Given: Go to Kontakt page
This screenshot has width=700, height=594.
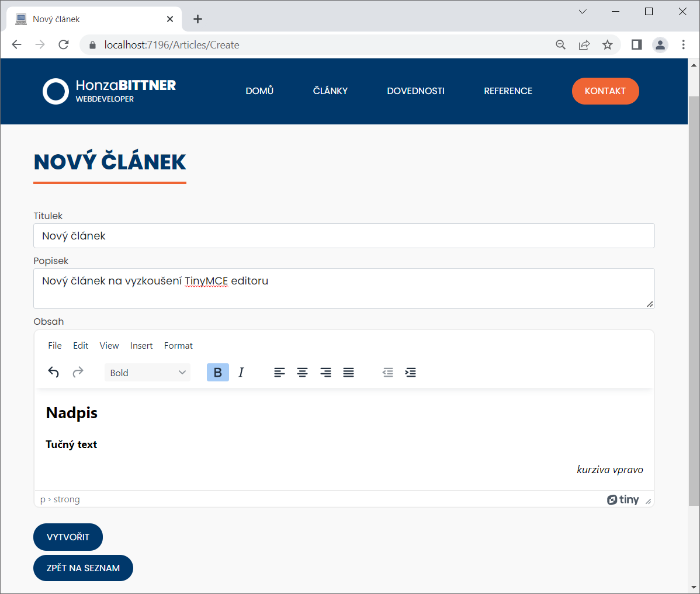Looking at the screenshot, I should point(605,91).
